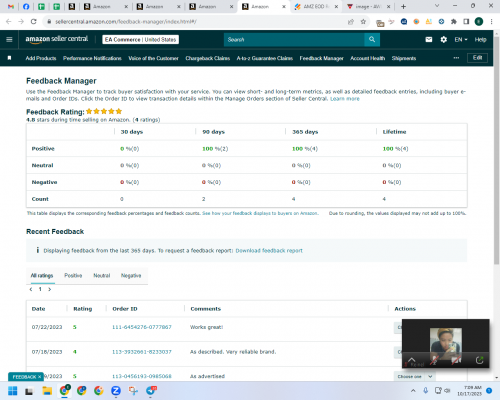Open the Seller Central hamburger menu
The height and width of the screenshot is (400, 500).
point(9,39)
